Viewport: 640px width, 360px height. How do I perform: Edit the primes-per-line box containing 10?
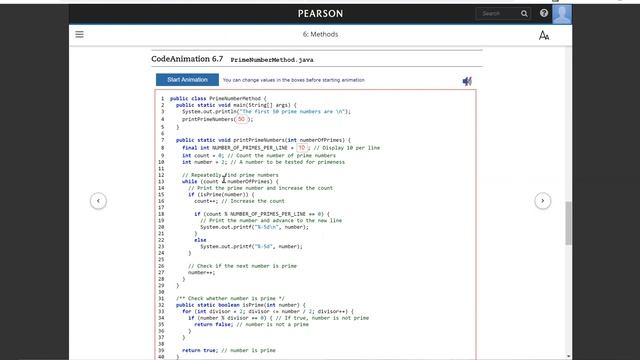302,148
